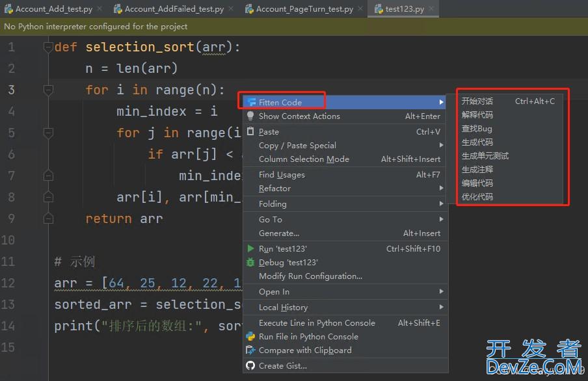Click line number 12 in gutter
Viewport: 588px width, 381px height.
click(x=8, y=283)
